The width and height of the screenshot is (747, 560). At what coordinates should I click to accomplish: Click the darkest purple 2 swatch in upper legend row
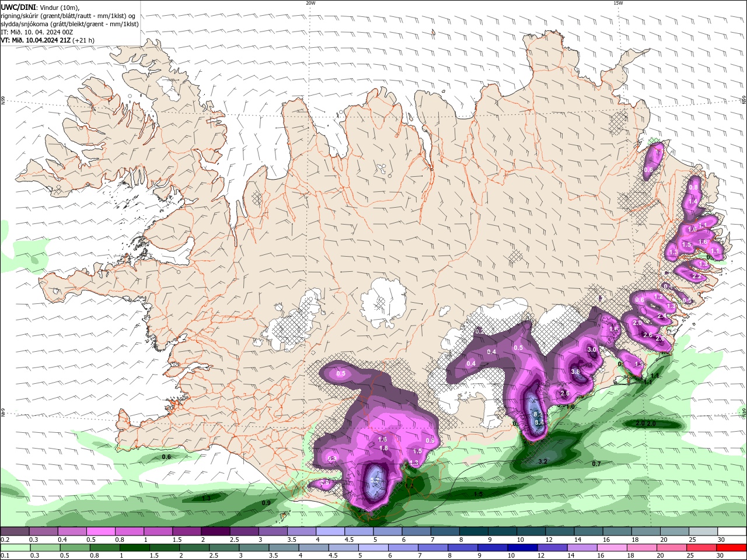pos(215,531)
